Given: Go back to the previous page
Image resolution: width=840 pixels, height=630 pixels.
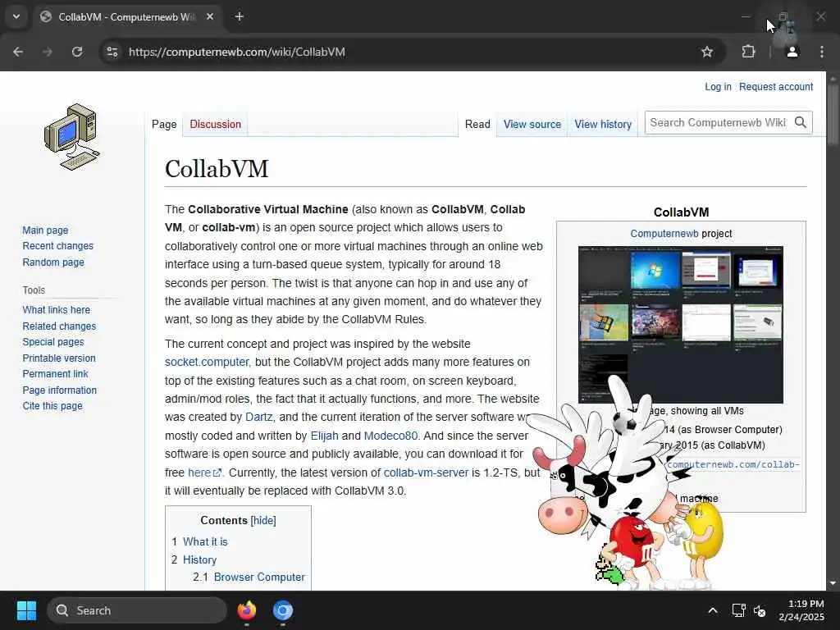Looking at the screenshot, I should coord(18,52).
